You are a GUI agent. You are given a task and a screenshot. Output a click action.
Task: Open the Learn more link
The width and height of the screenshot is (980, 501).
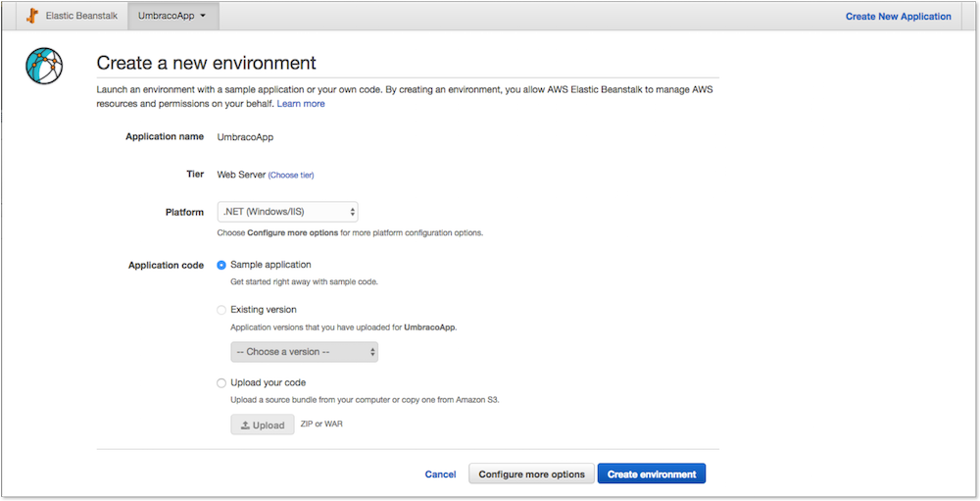(x=301, y=104)
